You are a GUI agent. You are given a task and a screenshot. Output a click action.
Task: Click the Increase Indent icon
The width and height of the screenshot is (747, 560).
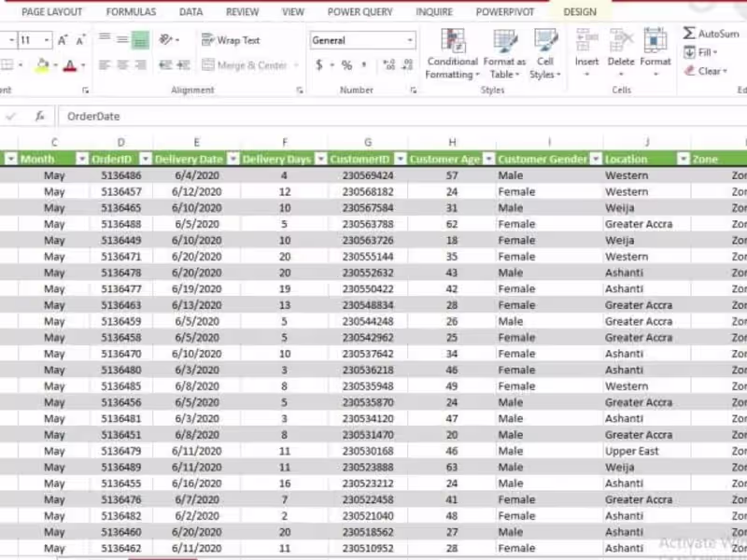click(x=183, y=64)
